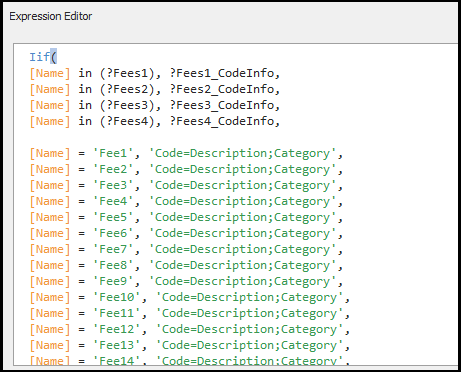Click the 'Fee11' string literal
Image resolution: width=461 pixels, height=372 pixels.
117,313
